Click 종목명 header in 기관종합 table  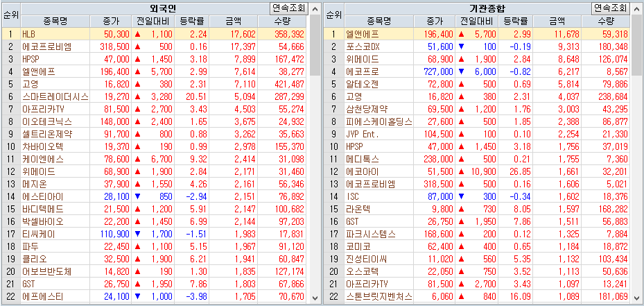[380, 22]
